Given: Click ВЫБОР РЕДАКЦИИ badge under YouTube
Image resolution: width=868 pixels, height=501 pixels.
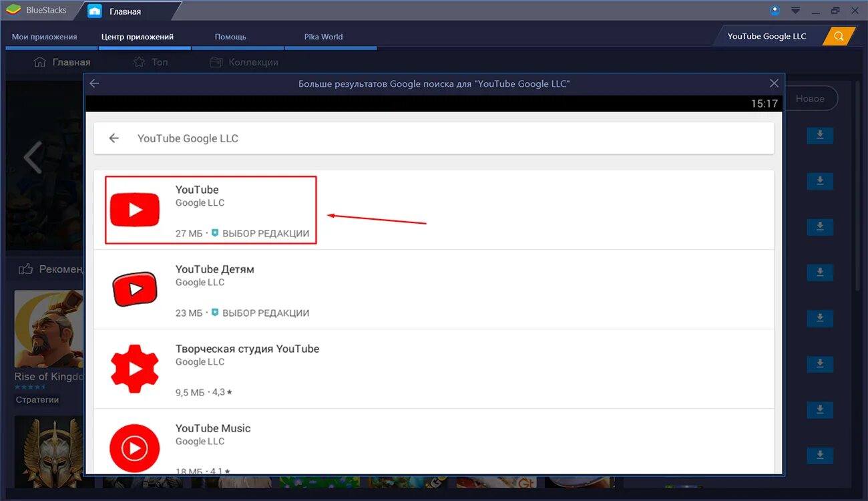Looking at the screenshot, I should tap(260, 234).
